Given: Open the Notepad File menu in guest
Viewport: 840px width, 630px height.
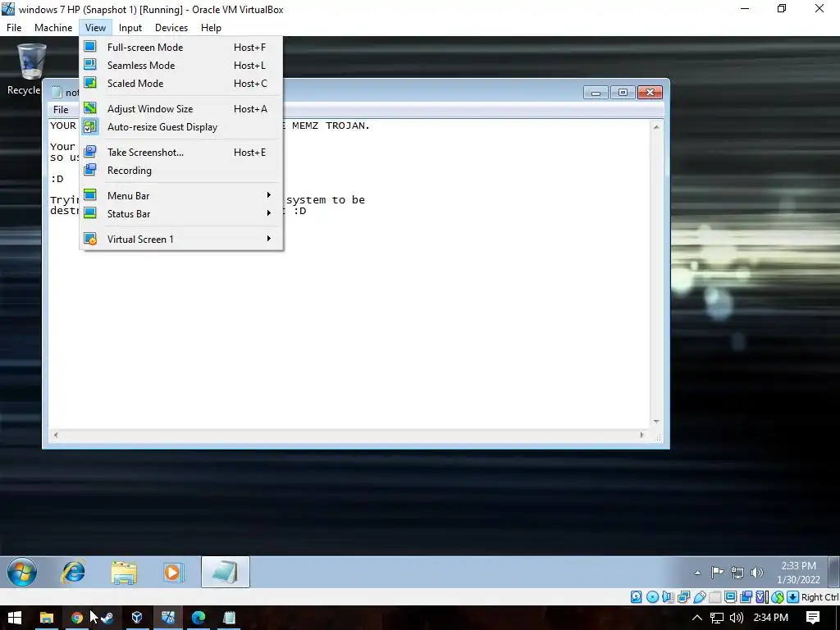Looking at the screenshot, I should (x=61, y=110).
